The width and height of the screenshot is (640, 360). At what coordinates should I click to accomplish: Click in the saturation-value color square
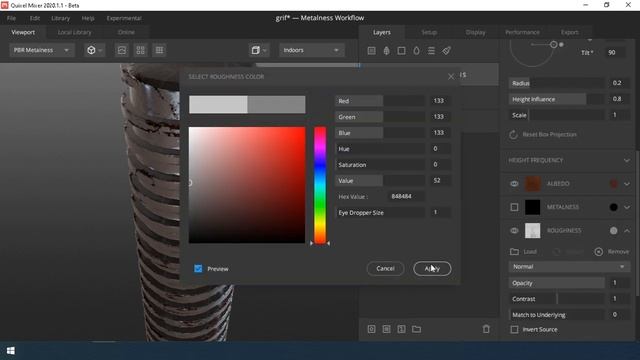[x=247, y=185]
